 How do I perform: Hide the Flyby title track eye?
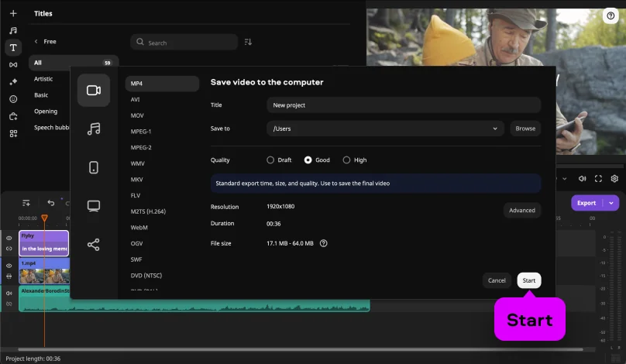[9, 238]
